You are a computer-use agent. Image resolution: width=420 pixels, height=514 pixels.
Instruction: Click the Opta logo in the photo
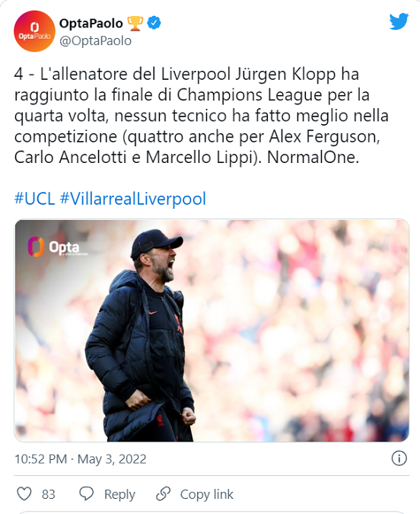click(x=54, y=247)
